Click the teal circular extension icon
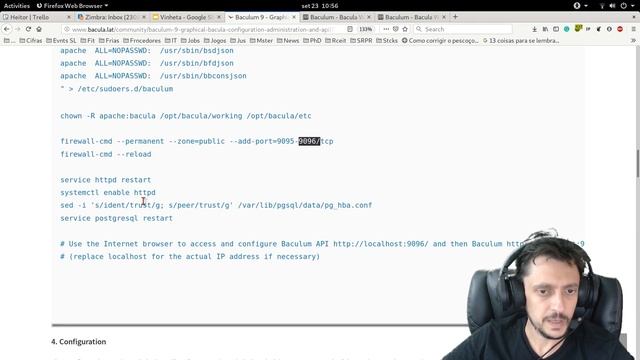The height and width of the screenshot is (360, 640). coord(567,29)
